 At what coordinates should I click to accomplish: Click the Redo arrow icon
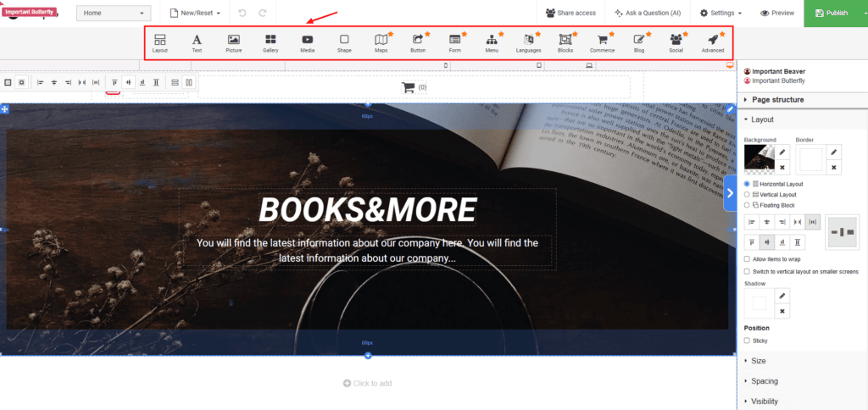(x=263, y=13)
